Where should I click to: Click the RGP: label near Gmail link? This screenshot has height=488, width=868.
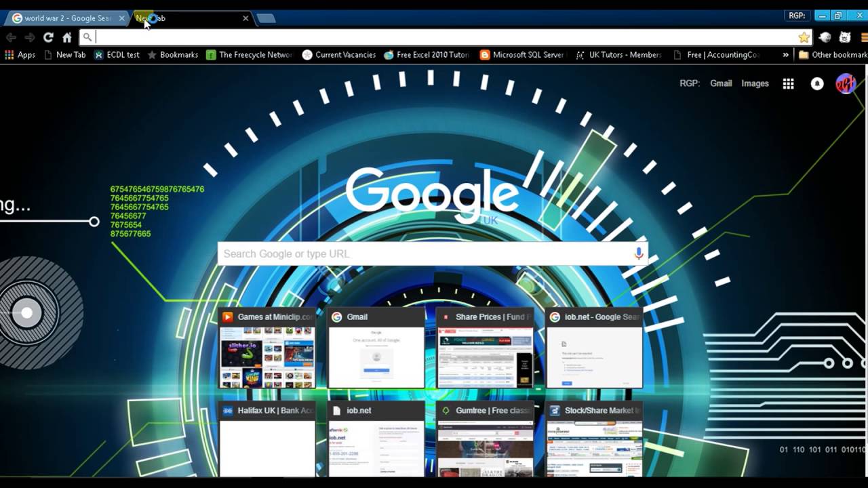[690, 83]
